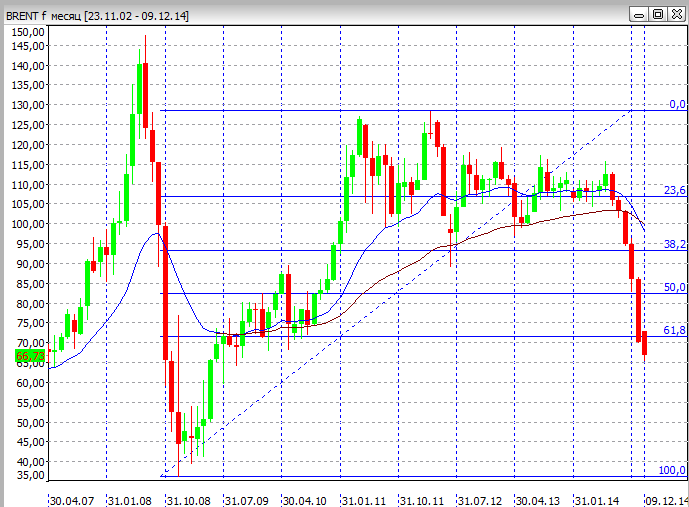Select the 100,0 Fibonacci level label
Image resolution: width=689 pixels, height=507 pixels.
tap(672, 470)
